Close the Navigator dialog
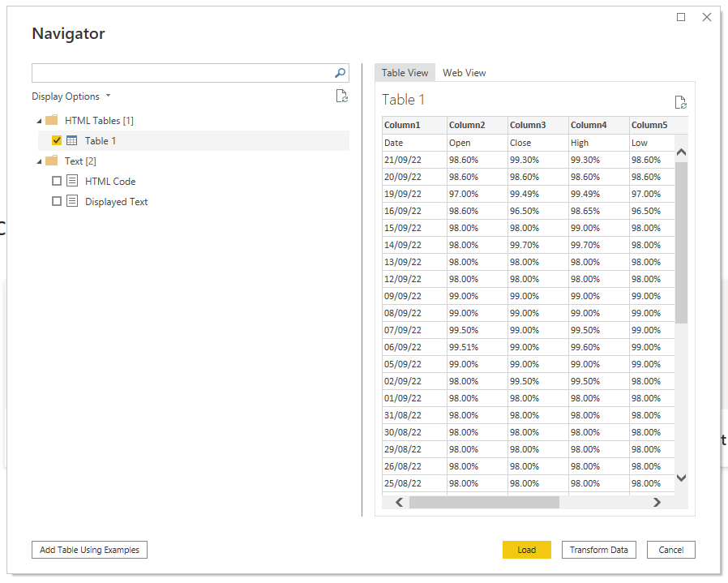728x583 pixels. click(707, 17)
